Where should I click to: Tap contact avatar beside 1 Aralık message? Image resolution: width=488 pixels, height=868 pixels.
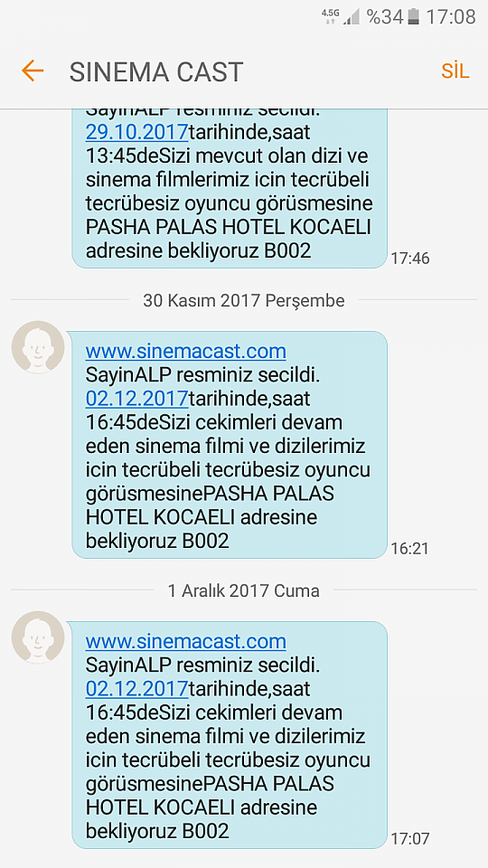click(x=38, y=637)
